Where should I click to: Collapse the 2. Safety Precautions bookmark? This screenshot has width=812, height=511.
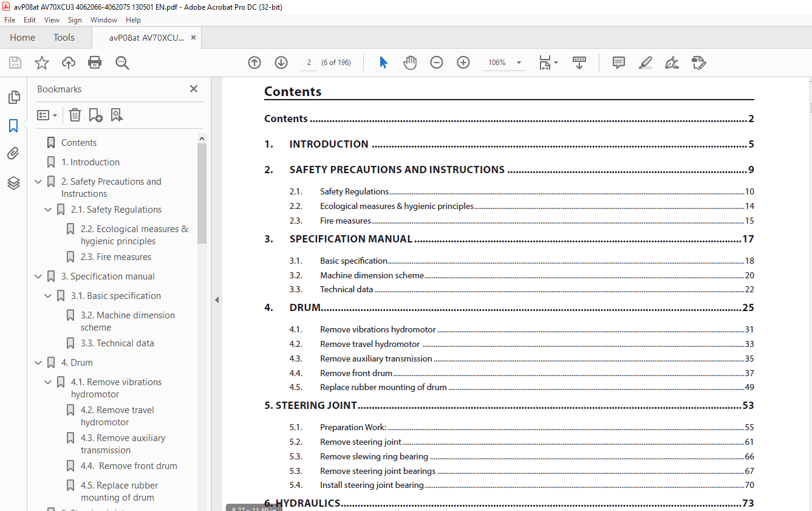click(x=39, y=182)
